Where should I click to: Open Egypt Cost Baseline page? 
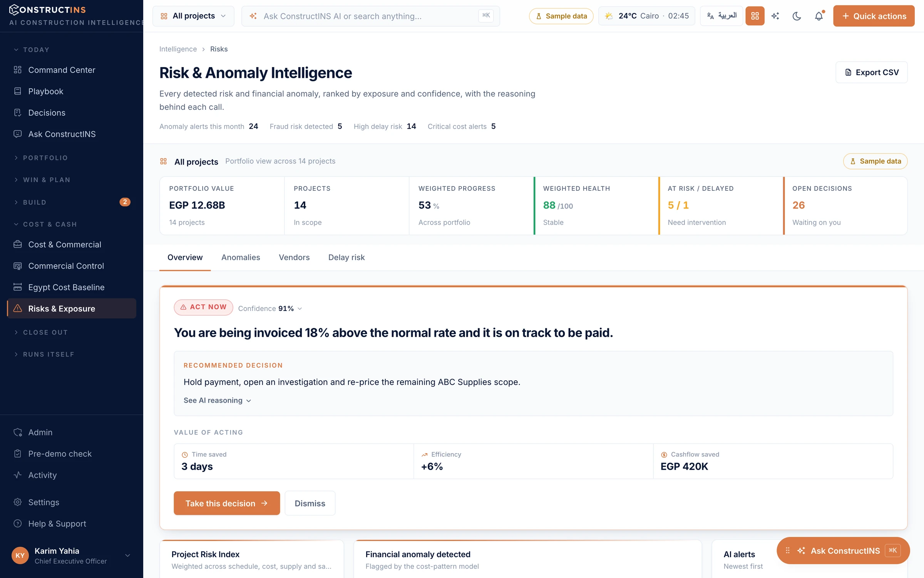(x=72, y=287)
